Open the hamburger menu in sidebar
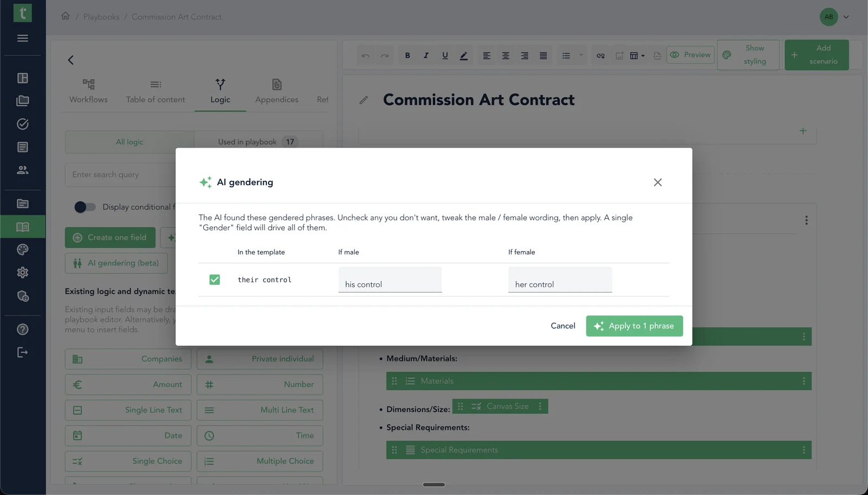Image resolution: width=868 pixels, height=495 pixels. [x=23, y=38]
